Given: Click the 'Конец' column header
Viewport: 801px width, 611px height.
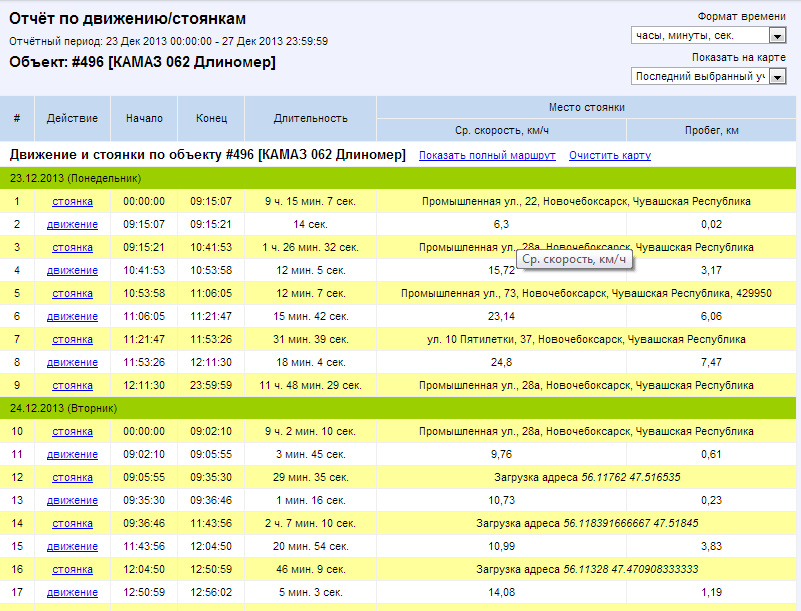Looking at the screenshot, I should (211, 118).
